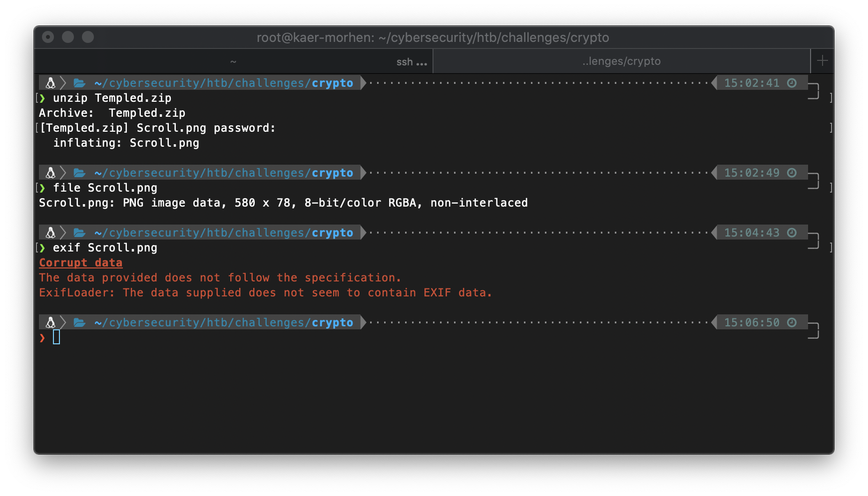Click the 'file Scroll.png' command text
This screenshot has height=496, width=868.
[x=105, y=188]
